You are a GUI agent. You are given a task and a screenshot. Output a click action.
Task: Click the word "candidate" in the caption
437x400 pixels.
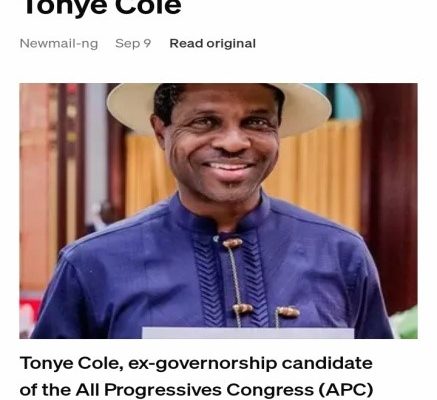pos(327,363)
